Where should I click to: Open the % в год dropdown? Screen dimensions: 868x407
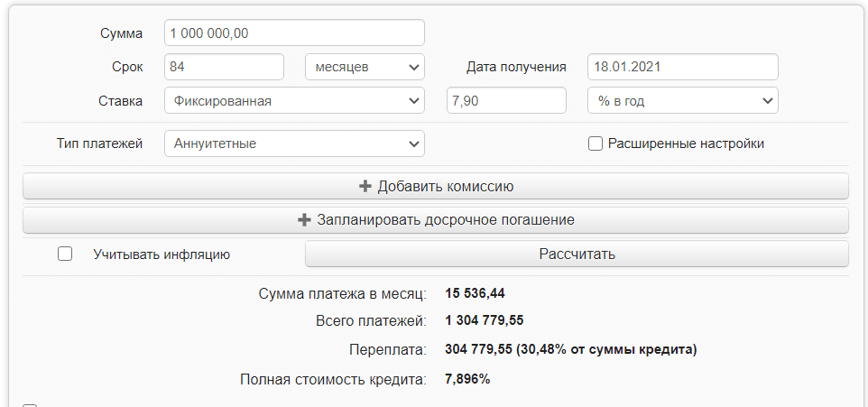pos(682,101)
